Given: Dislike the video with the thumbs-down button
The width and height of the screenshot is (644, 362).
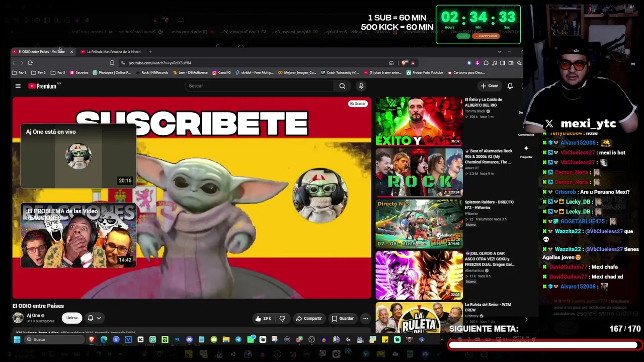Looking at the screenshot, I should [x=282, y=318].
